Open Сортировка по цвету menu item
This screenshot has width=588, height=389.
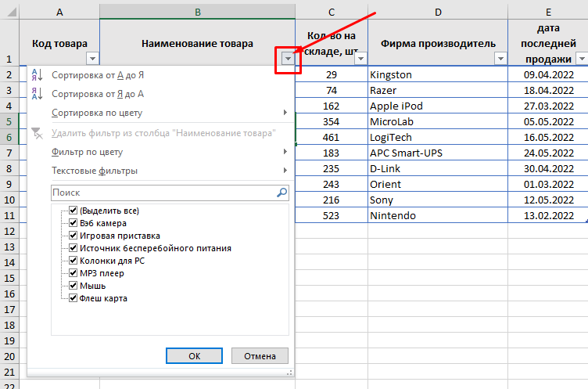[x=161, y=113]
